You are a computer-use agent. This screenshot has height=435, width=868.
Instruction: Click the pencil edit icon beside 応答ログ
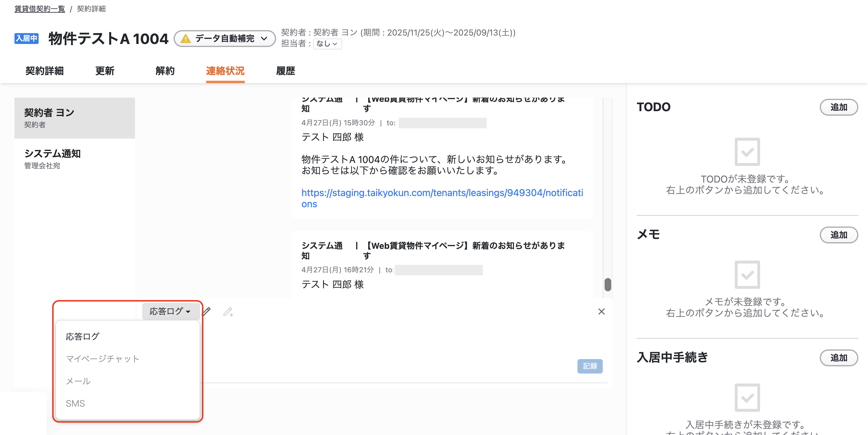click(x=207, y=312)
